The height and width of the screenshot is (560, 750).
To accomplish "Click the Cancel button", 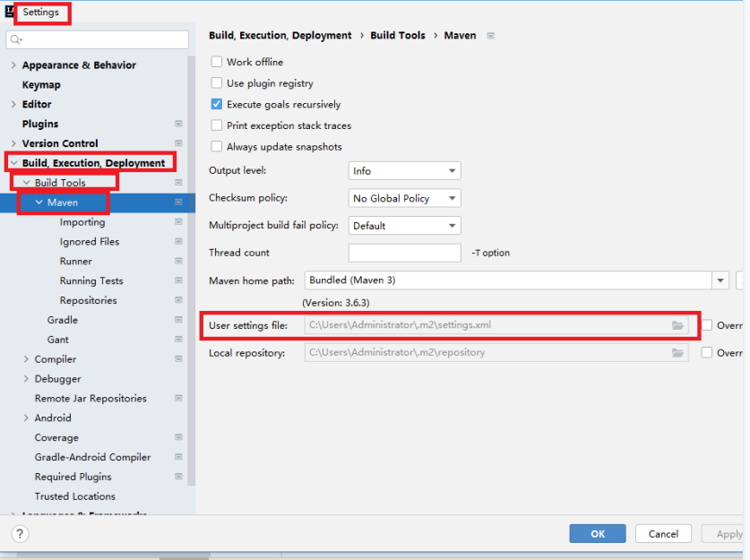I will tap(663, 534).
